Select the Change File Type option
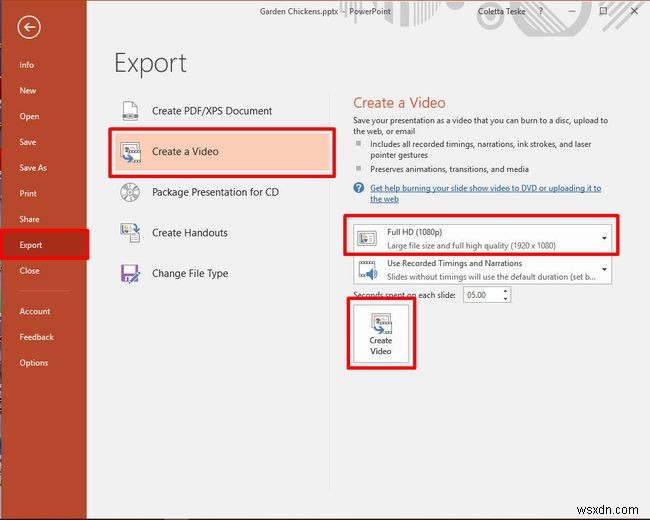Image resolution: width=650 pixels, height=520 pixels. click(222, 274)
